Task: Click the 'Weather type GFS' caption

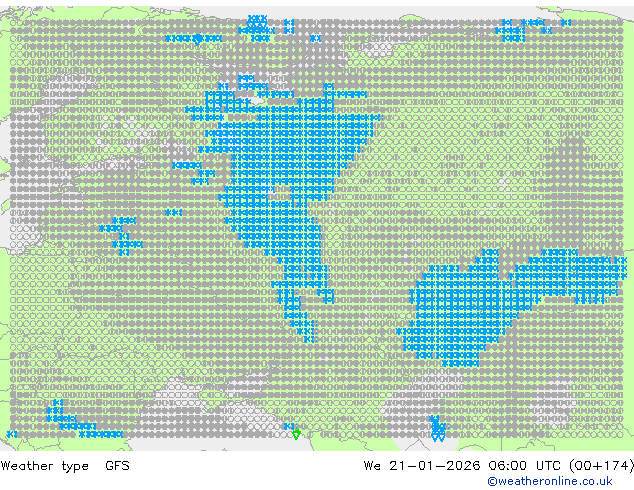Action: (65, 466)
